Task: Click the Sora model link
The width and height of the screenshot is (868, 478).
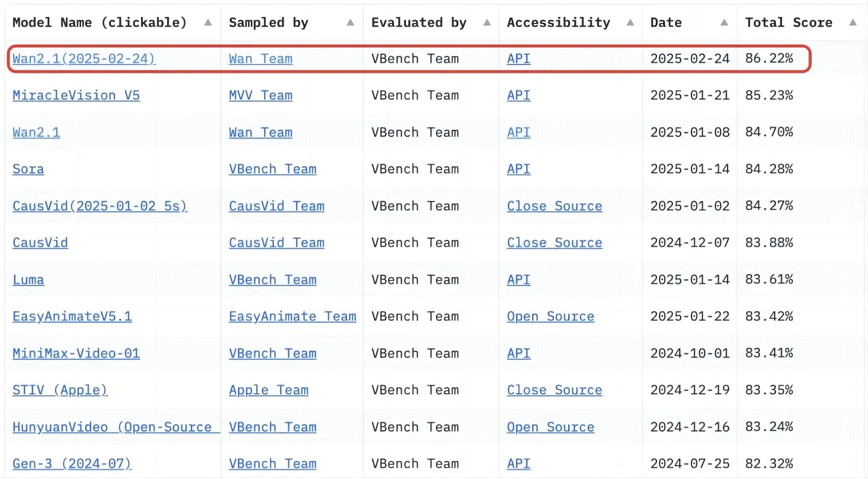Action: click(x=28, y=169)
